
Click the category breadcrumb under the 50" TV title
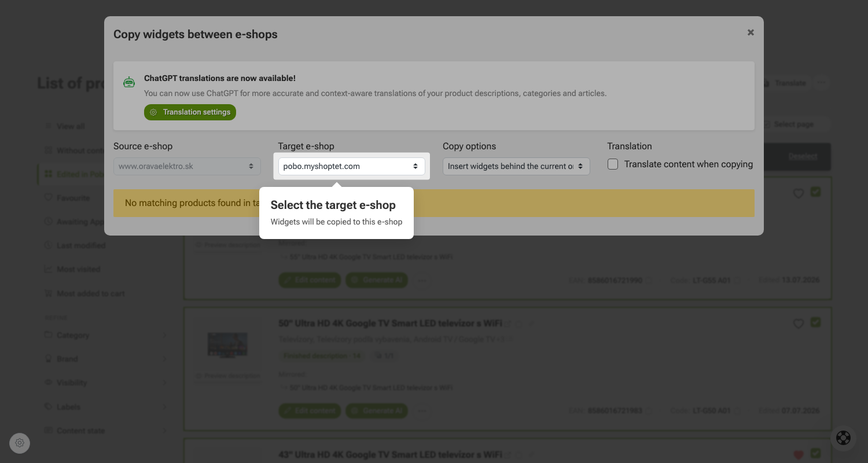387,339
